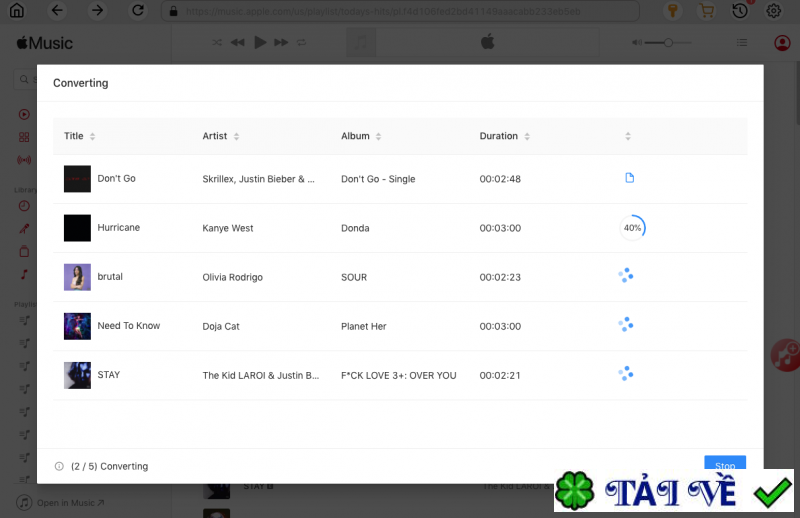Select the Don't Go album thumbnail
This screenshot has height=518, width=800.
tap(77, 179)
